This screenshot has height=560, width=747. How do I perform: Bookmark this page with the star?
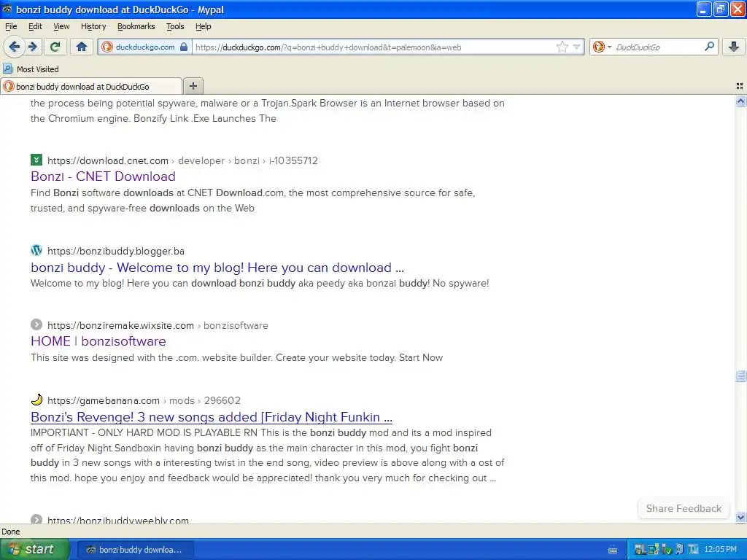point(562,47)
